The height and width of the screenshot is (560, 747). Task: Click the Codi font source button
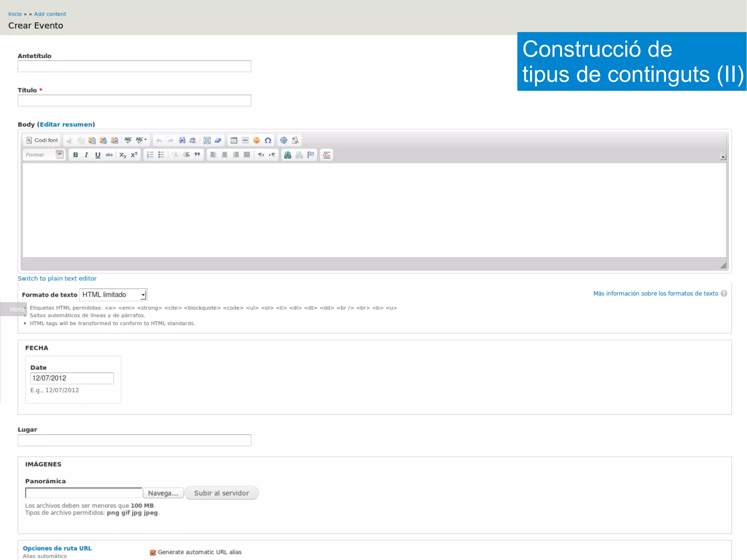[42, 140]
